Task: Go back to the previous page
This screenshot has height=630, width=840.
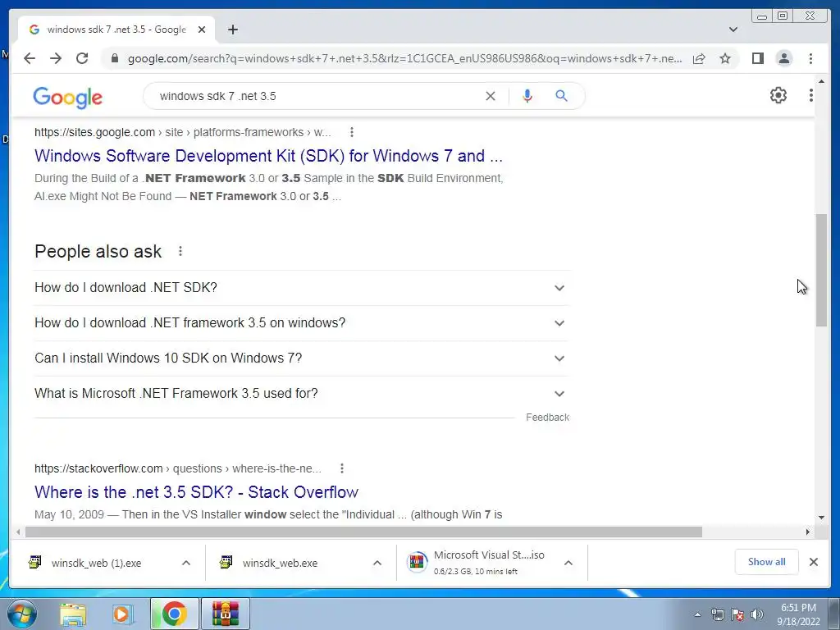Action: pos(30,58)
